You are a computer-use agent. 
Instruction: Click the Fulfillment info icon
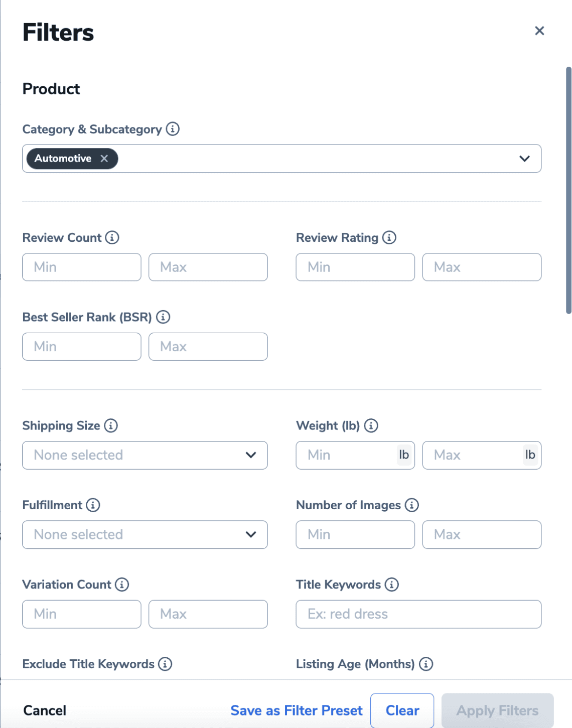[92, 505]
